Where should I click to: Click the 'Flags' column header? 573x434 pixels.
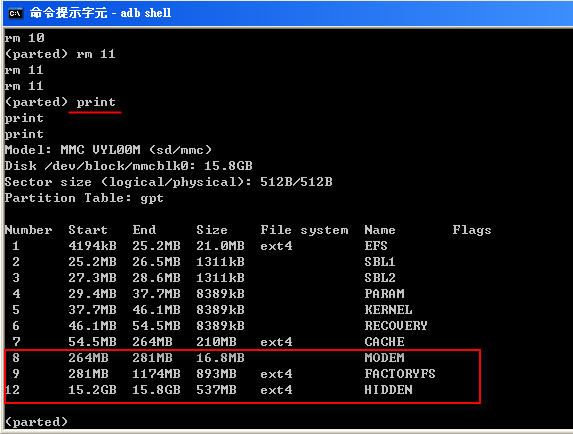click(472, 230)
